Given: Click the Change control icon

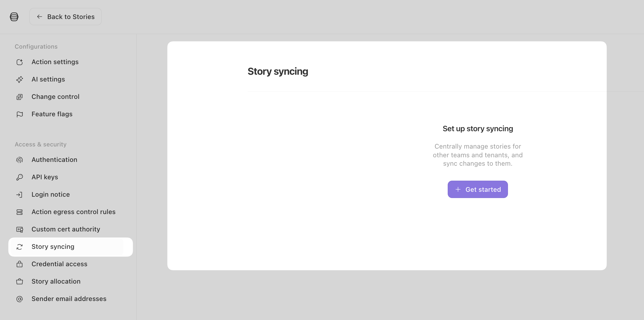Looking at the screenshot, I should click(20, 97).
